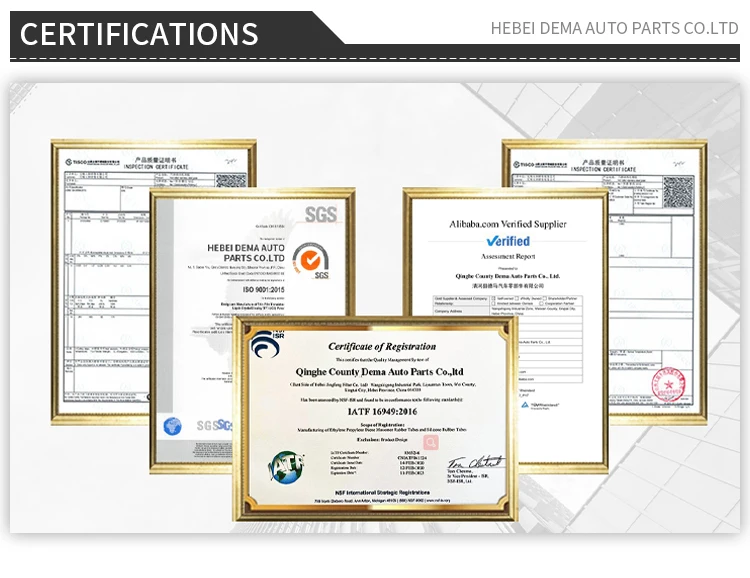Click the Alibaba.com Verified Supplier heading
Screen dimensions: 750x578
click(x=506, y=224)
